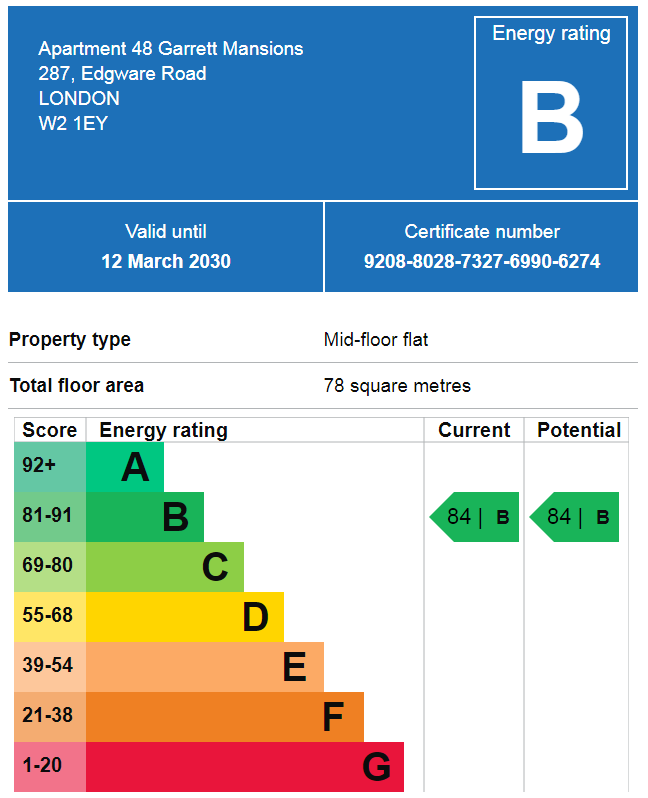This screenshot has width=648, height=798.
Task: Click the 1-20 score cell
Action: point(50,766)
